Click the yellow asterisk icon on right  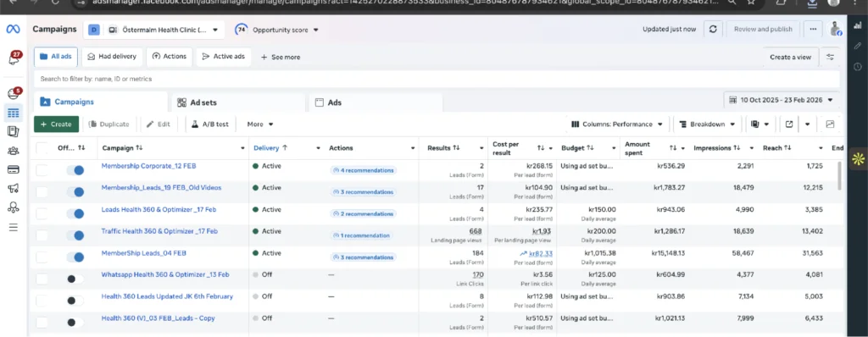[x=858, y=159]
